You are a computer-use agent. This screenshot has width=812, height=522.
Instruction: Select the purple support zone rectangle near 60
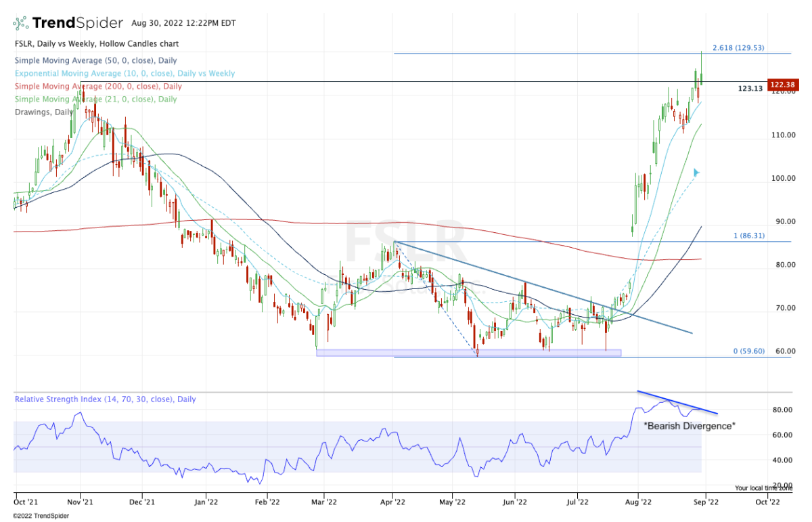pyautogui.click(x=468, y=353)
